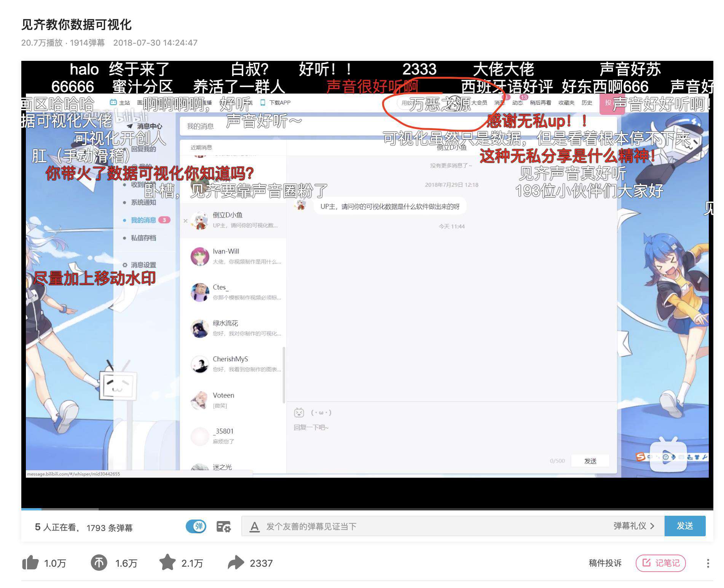Open the vertical three-dot more menu
Image resolution: width=724 pixels, height=588 pixels.
pos(708,563)
